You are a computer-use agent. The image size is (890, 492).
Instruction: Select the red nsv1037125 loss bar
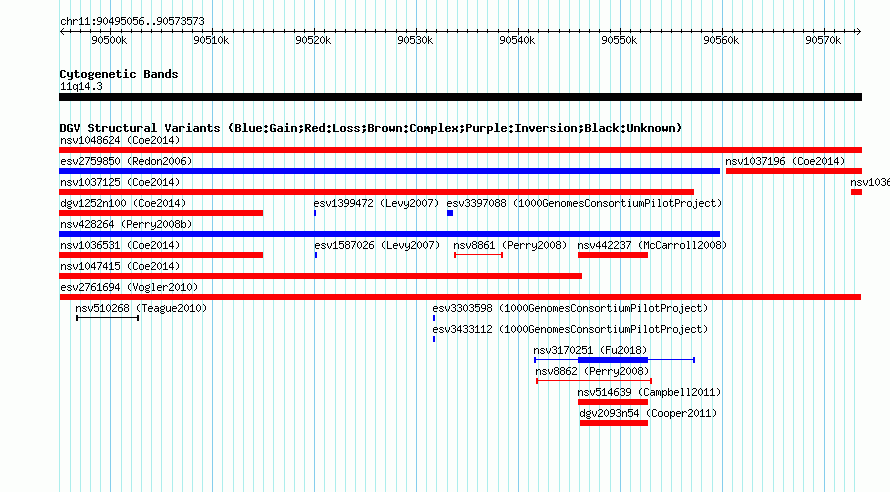coord(376,192)
